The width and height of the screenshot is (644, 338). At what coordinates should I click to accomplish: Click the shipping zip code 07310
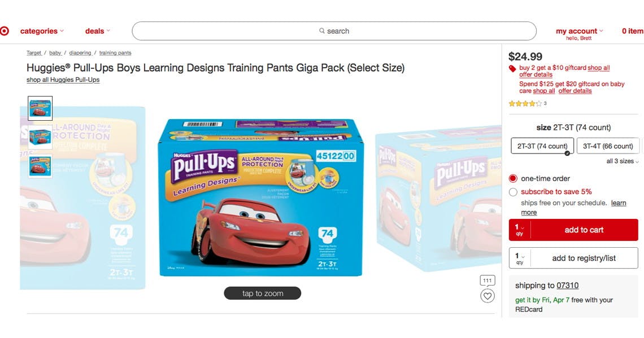(568, 286)
